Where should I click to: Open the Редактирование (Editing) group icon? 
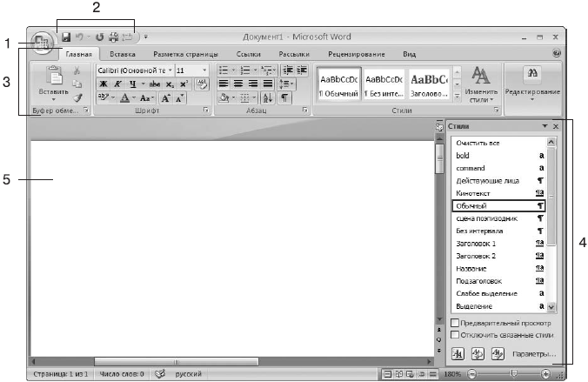pyautogui.click(x=531, y=84)
